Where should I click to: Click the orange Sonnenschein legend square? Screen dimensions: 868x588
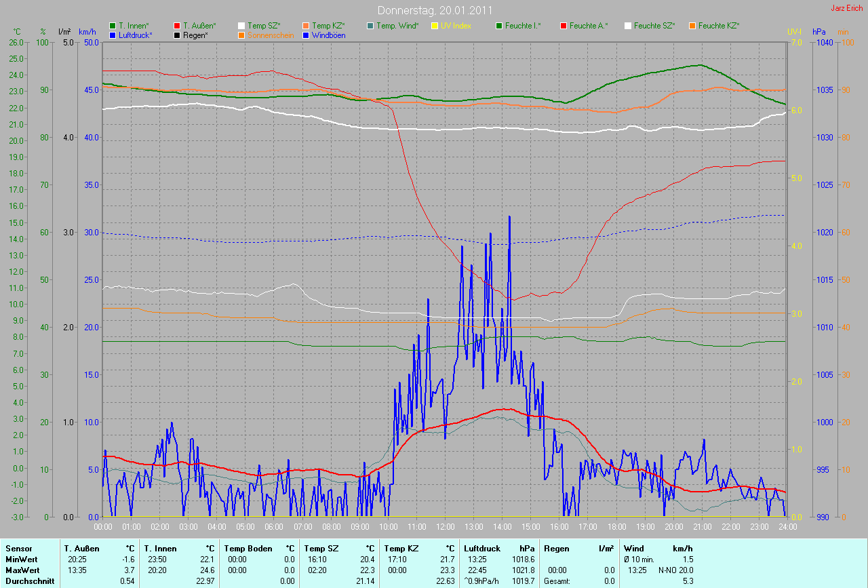coord(241,35)
